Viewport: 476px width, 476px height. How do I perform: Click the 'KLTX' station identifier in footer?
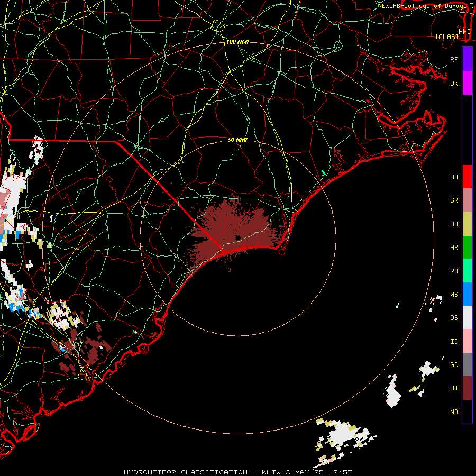point(271,472)
